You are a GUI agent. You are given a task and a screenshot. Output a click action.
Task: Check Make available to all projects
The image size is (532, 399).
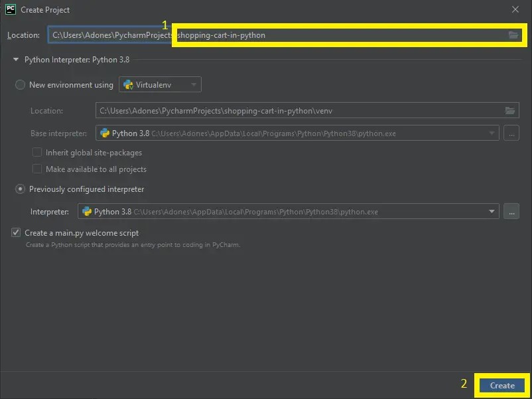pos(37,169)
